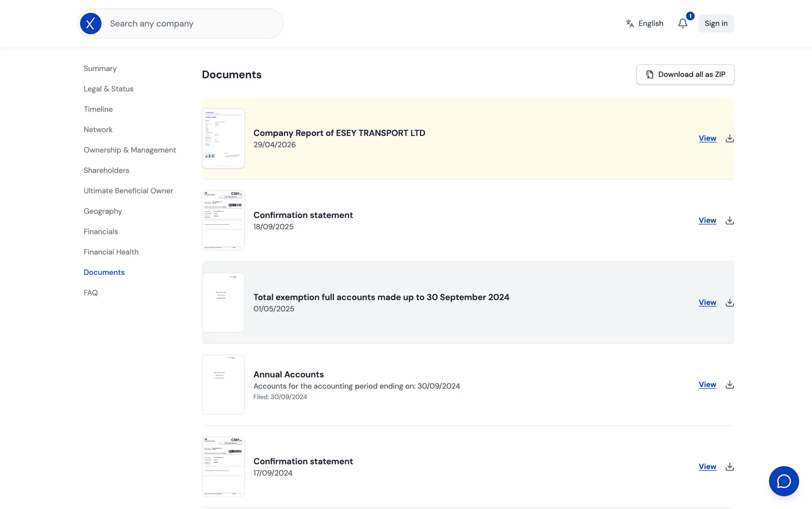Download the Total exemption full accounts document

pos(730,302)
